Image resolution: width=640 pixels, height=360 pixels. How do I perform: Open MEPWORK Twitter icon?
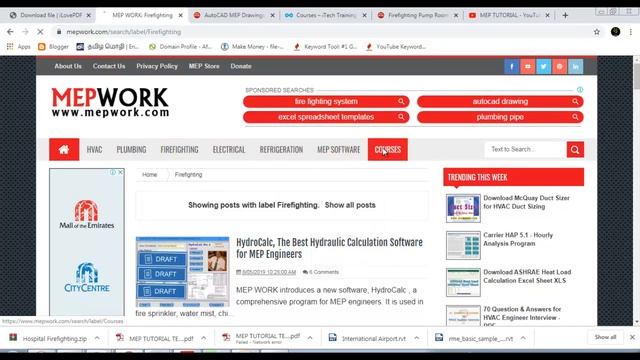point(543,66)
